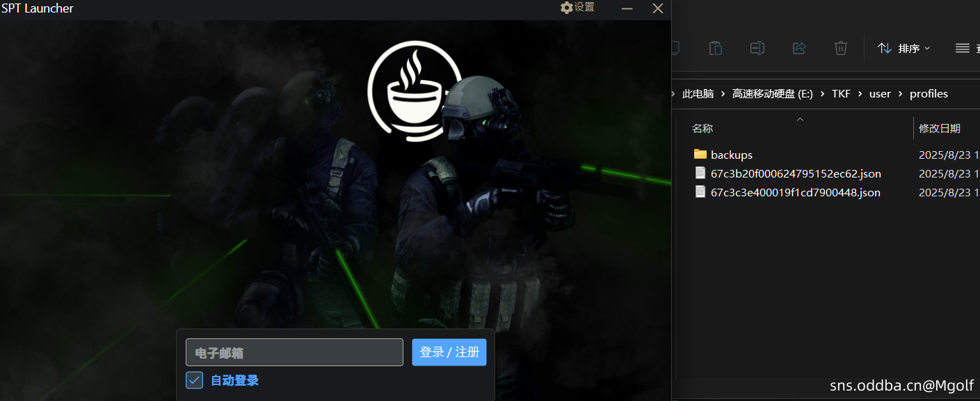The height and width of the screenshot is (401, 980).
Task: Click the Share icon in Explorer toolbar
Action: coord(799,48)
